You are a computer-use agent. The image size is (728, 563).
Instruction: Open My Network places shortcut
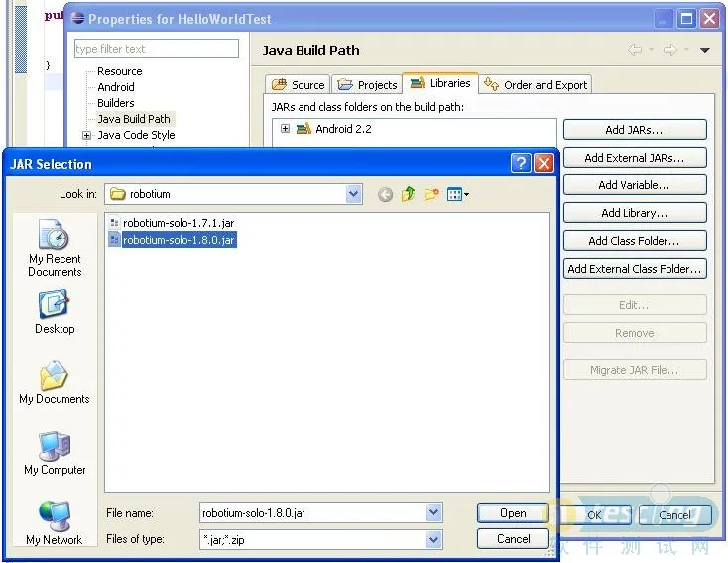(x=55, y=523)
